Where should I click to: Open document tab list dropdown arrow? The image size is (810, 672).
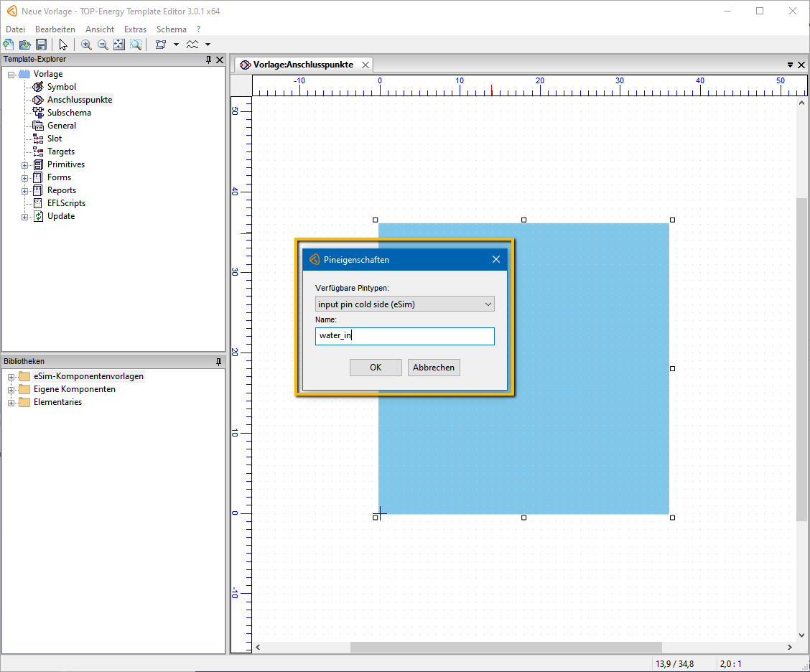click(x=790, y=65)
